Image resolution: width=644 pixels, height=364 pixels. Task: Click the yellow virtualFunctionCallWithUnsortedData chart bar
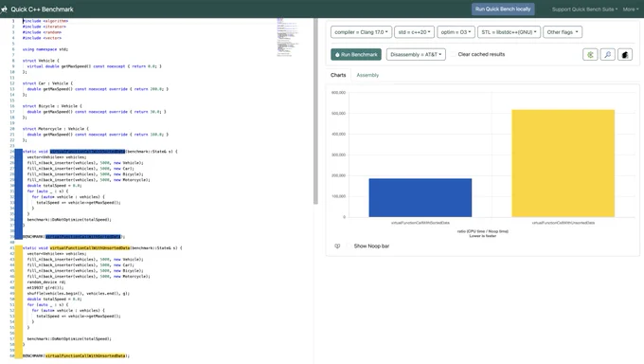563,163
